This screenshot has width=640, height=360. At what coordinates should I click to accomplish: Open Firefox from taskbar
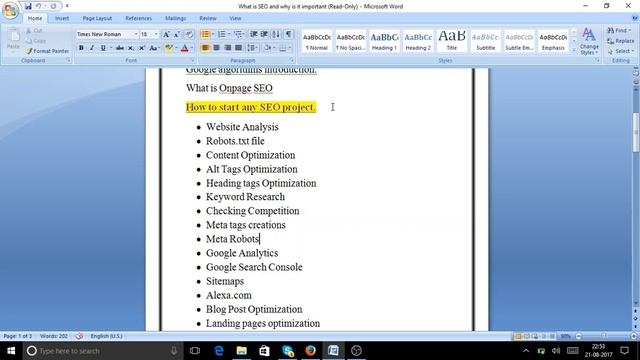(310, 351)
